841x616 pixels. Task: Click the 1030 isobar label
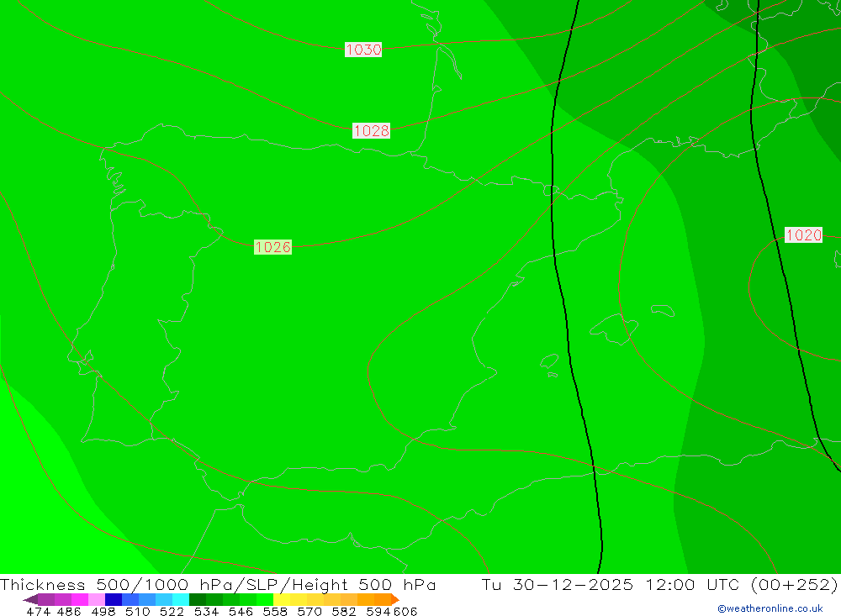[x=363, y=50]
